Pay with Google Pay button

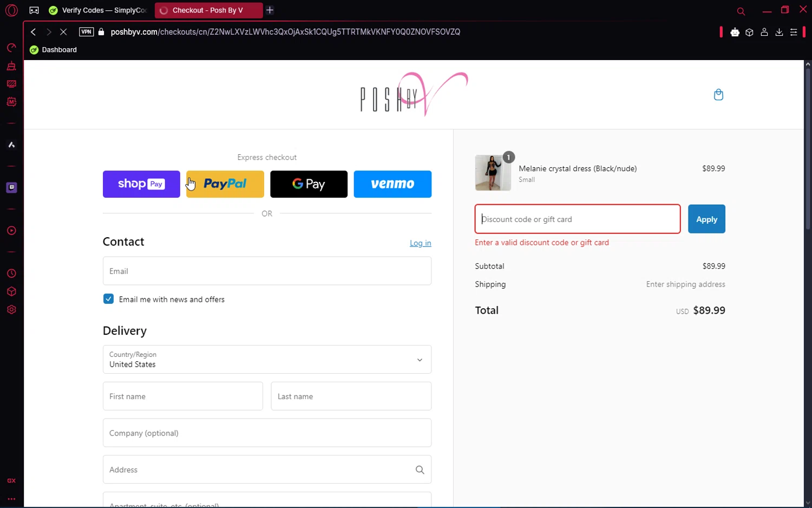309,184
